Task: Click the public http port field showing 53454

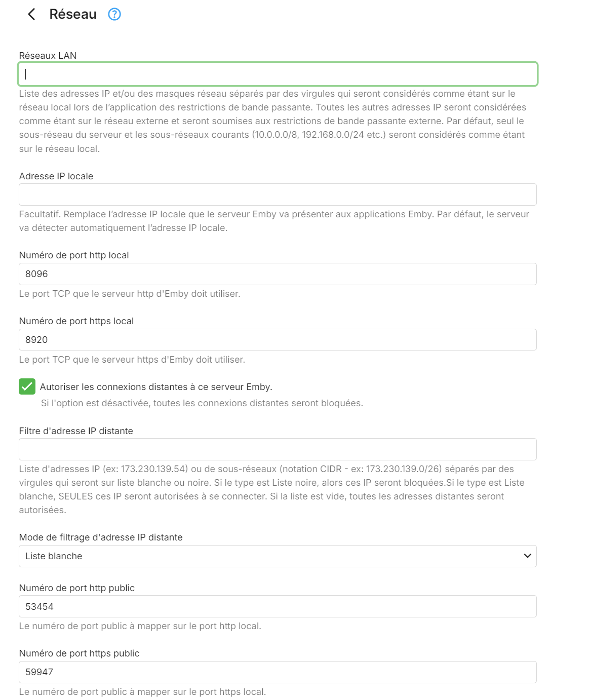Action: click(x=278, y=606)
